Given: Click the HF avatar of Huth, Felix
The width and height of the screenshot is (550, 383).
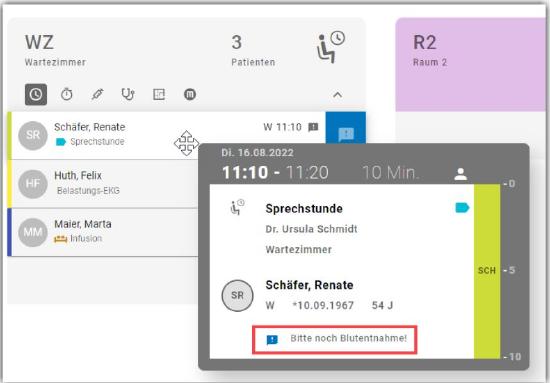Looking at the screenshot, I should coord(33,183).
